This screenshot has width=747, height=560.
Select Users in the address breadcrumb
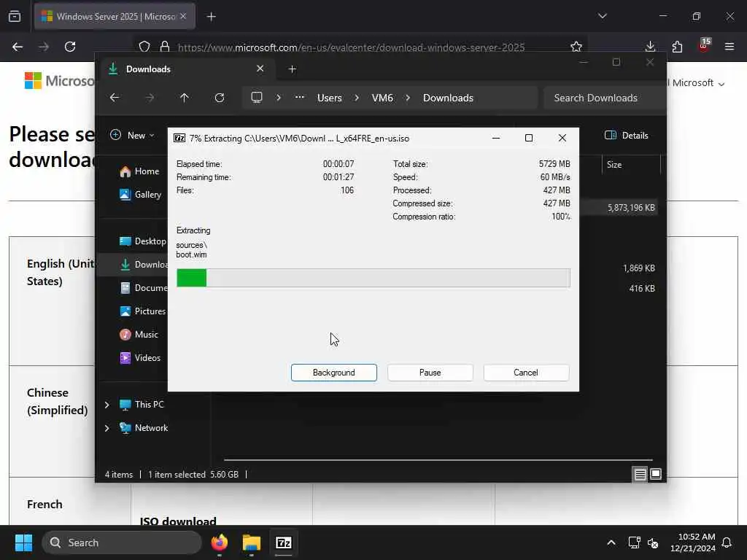point(329,98)
